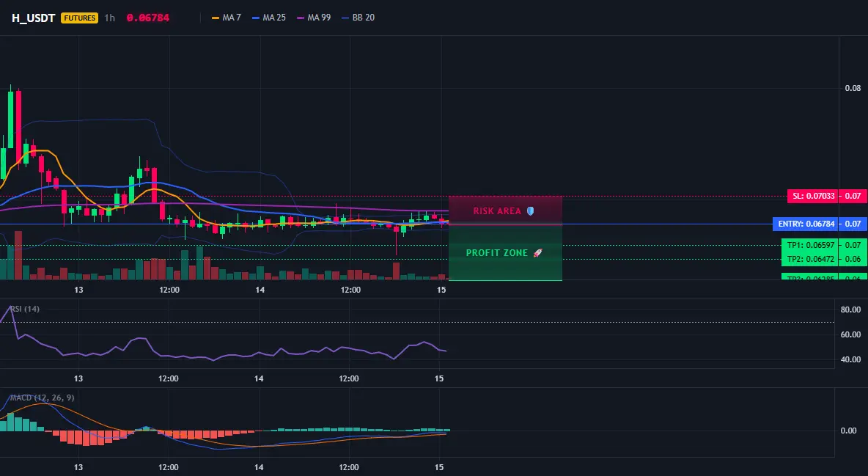Click the ENTRY: 0.06784 price tag
This screenshot has height=476, width=868.
(806, 224)
